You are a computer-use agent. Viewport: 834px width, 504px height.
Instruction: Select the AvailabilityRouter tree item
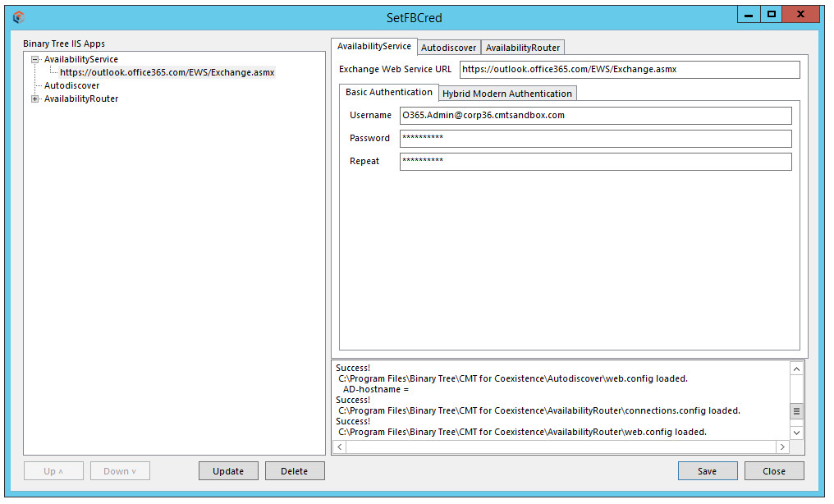point(80,99)
